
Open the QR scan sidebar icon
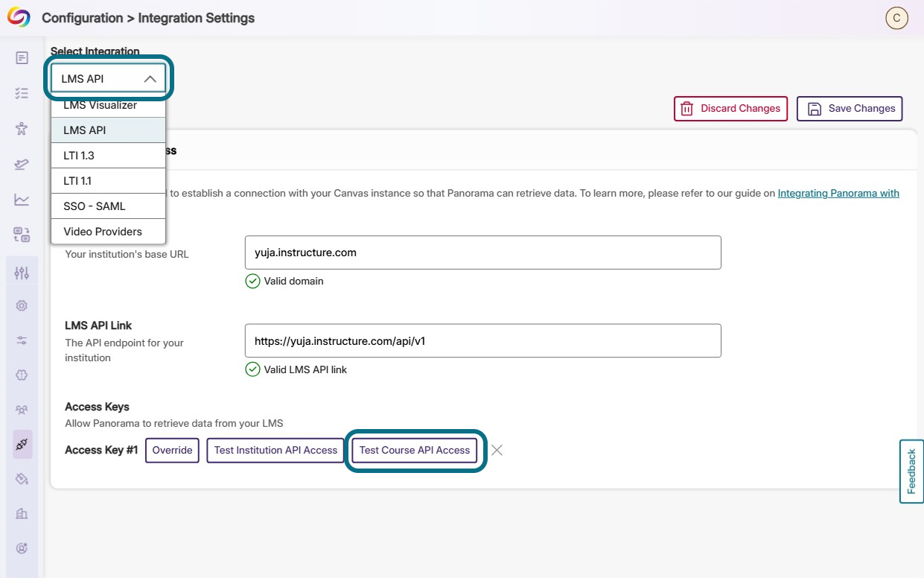(22, 235)
